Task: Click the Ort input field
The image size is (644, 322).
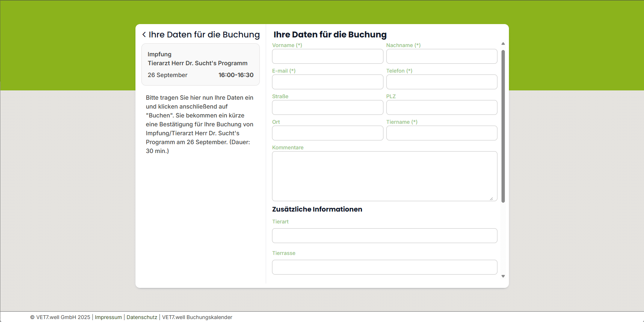Action: tap(328, 133)
